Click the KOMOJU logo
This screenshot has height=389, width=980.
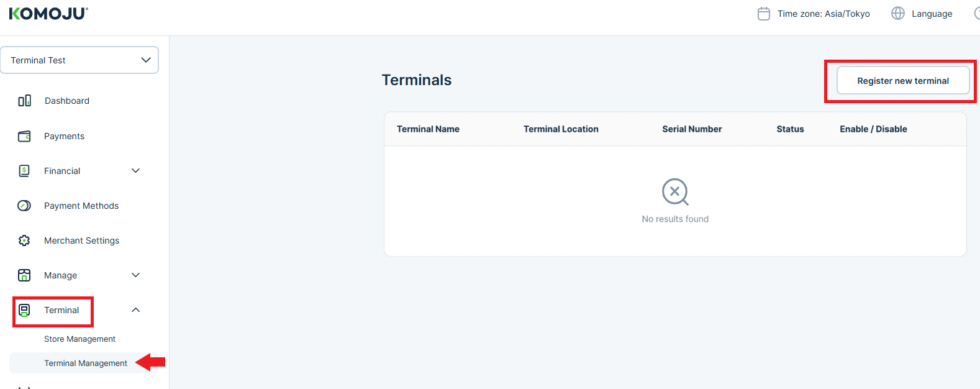click(x=48, y=14)
